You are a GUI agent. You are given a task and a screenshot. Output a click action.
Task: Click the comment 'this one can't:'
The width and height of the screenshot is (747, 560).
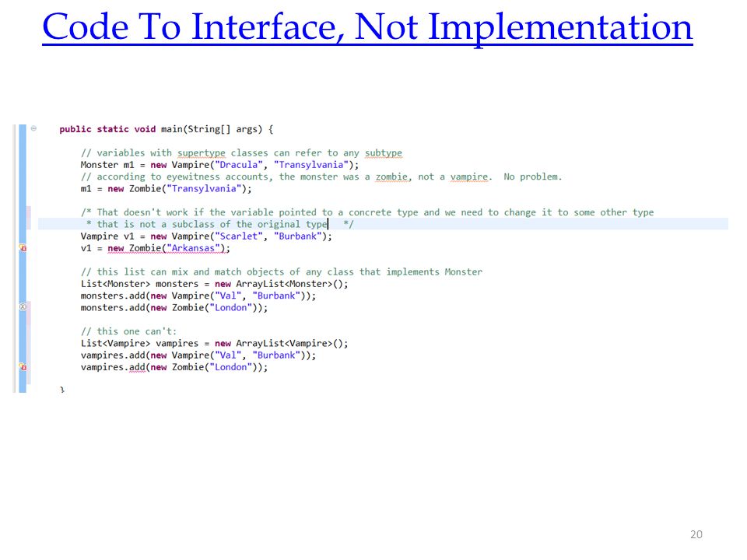[128, 331]
